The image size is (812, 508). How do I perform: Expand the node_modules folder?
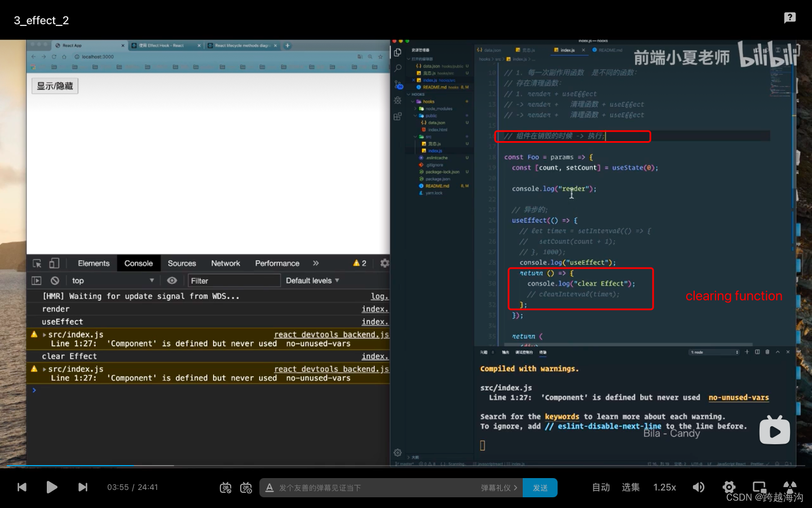(x=439, y=108)
